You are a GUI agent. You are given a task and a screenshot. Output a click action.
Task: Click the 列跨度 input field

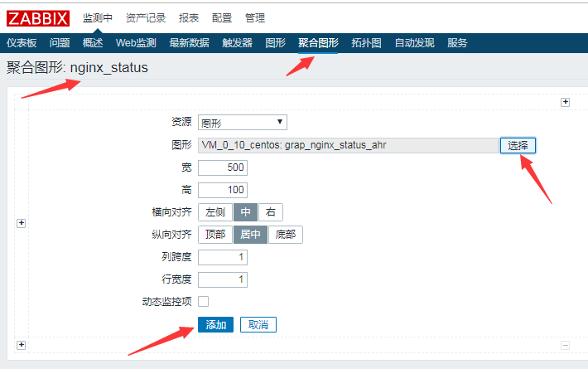tap(223, 258)
